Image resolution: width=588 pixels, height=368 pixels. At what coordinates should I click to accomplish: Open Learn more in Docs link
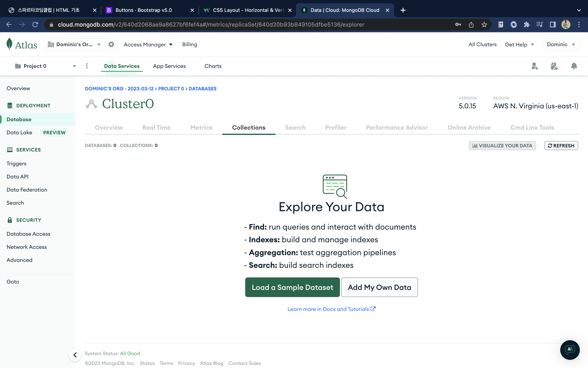[331, 309]
